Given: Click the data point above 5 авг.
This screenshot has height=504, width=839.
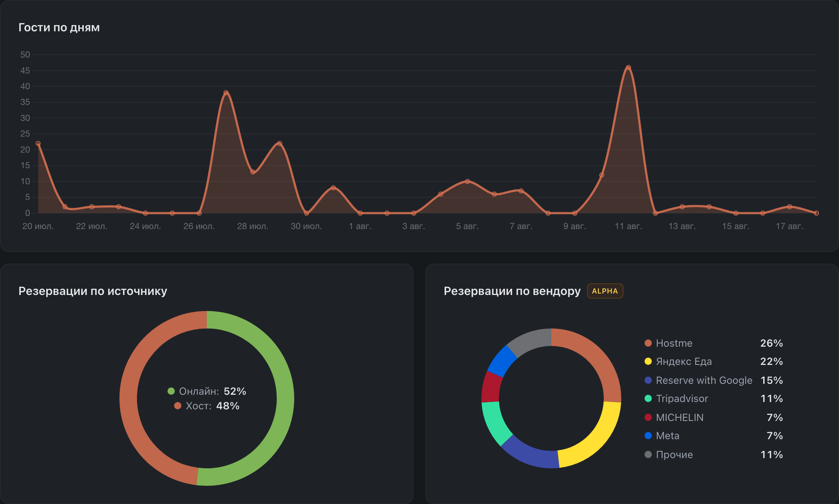Looking at the screenshot, I should click(468, 181).
